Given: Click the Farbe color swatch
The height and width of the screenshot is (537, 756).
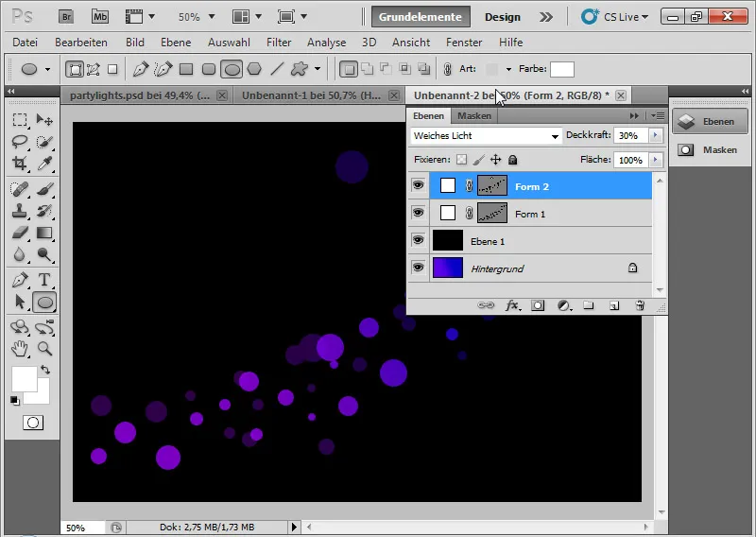Looking at the screenshot, I should click(x=562, y=69).
